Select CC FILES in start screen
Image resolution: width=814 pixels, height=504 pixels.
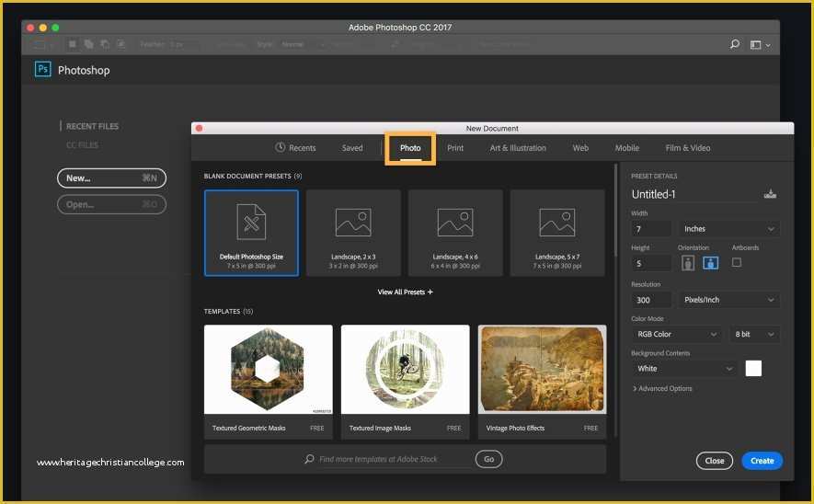pyautogui.click(x=82, y=144)
